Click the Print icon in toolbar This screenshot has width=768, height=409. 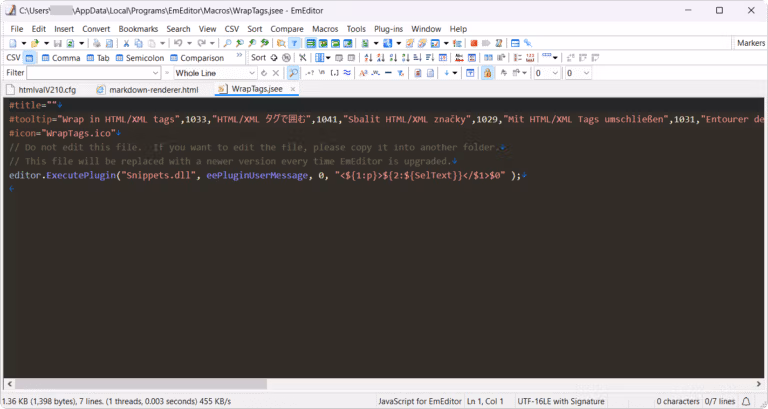point(97,43)
